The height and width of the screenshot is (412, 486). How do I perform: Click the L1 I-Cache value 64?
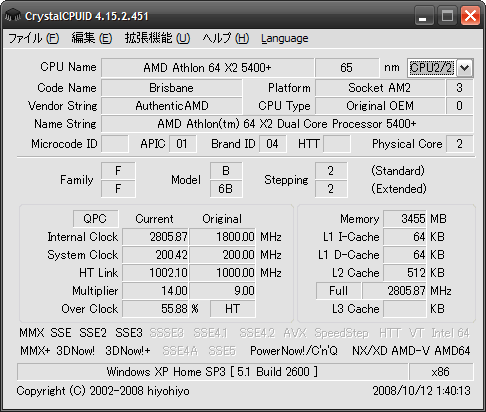point(405,237)
